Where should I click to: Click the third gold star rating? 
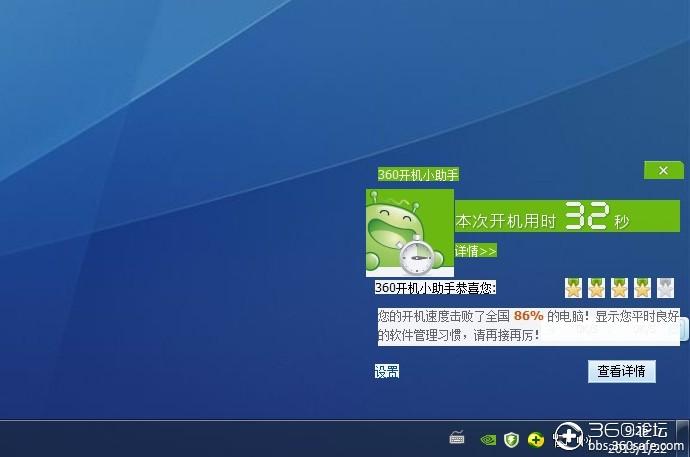coord(619,288)
